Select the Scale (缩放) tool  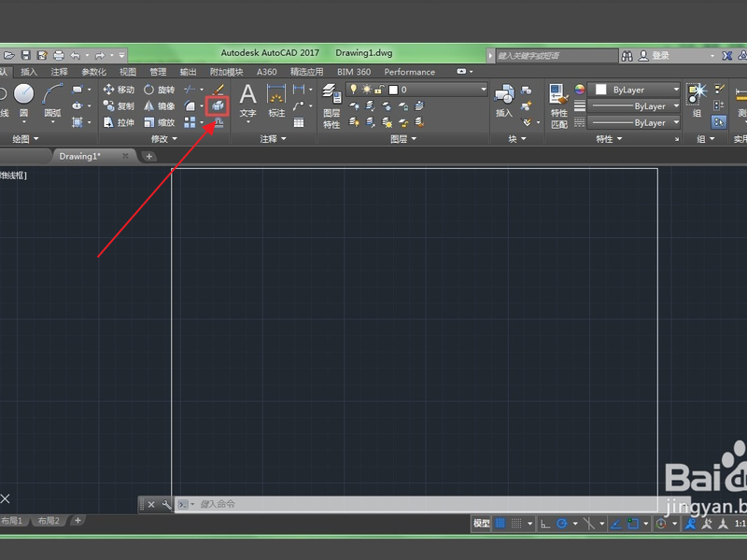(x=159, y=122)
